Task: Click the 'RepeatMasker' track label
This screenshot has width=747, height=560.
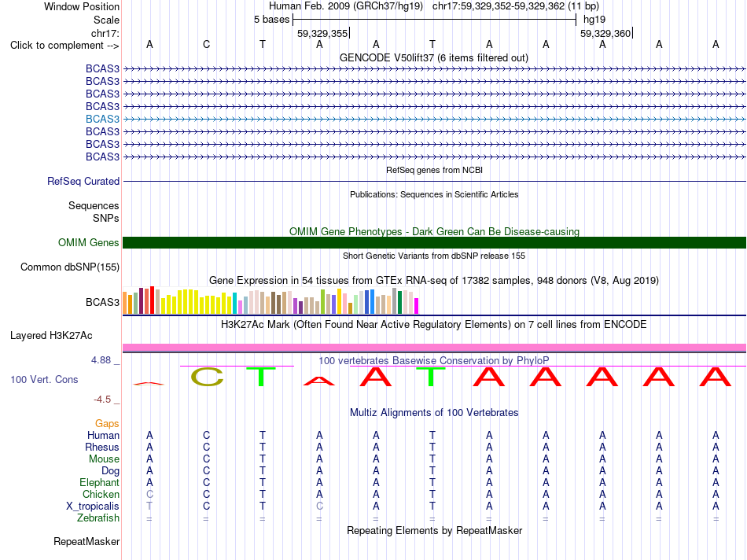Action: coord(86,541)
